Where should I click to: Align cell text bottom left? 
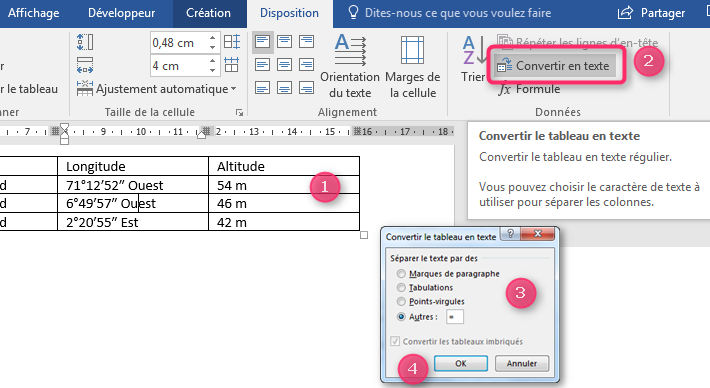pyautogui.click(x=263, y=87)
